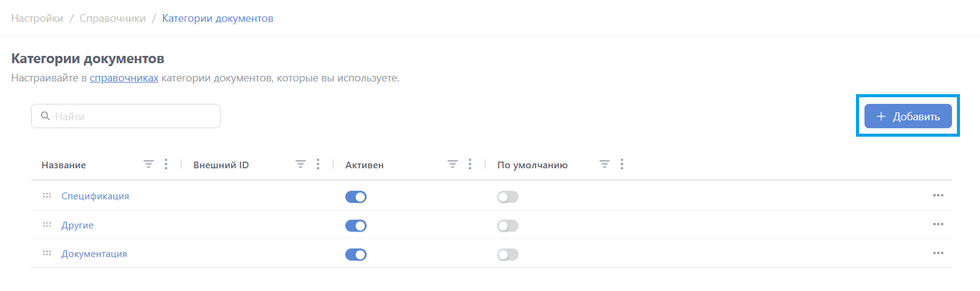This screenshot has height=291, width=980.
Task: Click filter icon in Активен column
Action: click(452, 165)
